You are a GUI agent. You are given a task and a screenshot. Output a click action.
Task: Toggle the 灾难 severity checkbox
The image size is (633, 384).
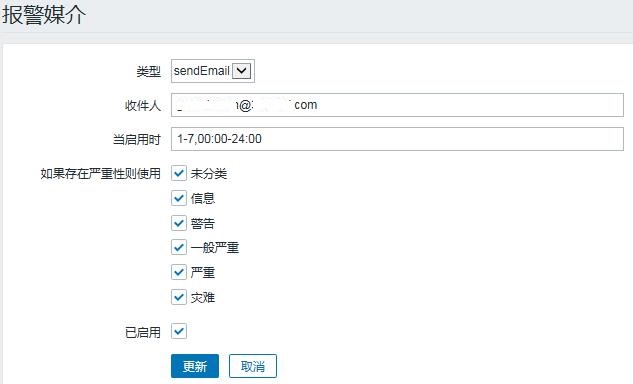pos(179,297)
